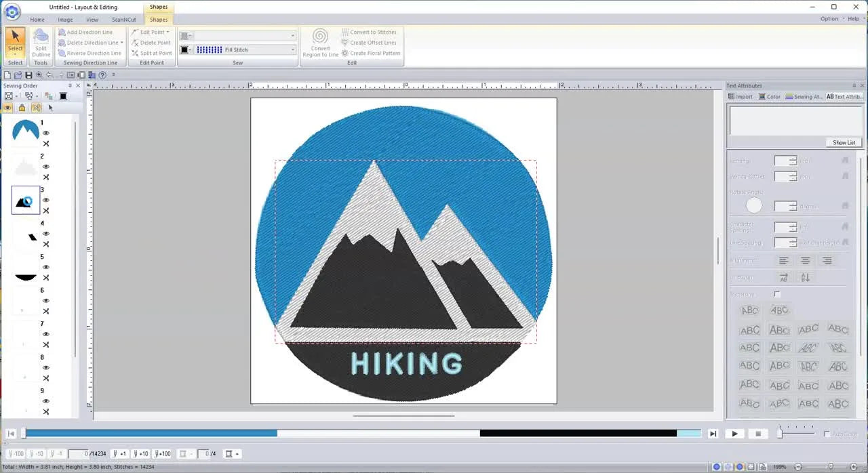Click the +100 stitch forward button
Screen dimensions: 868x473
point(162,453)
